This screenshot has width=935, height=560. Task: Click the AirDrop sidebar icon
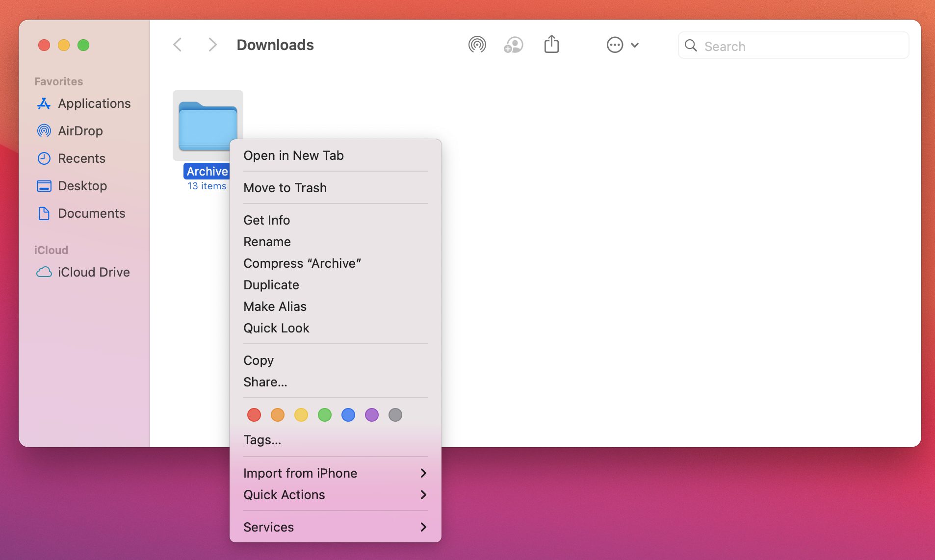(44, 130)
